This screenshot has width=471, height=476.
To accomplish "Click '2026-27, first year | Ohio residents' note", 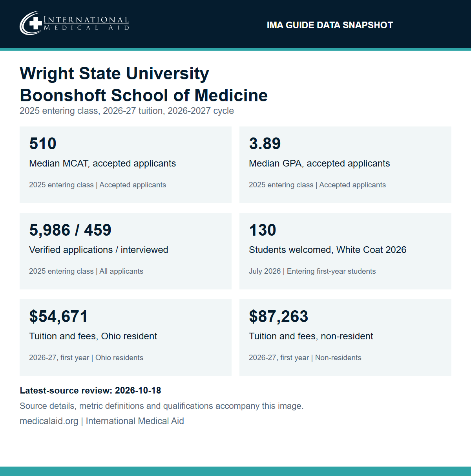I will 86,358.
